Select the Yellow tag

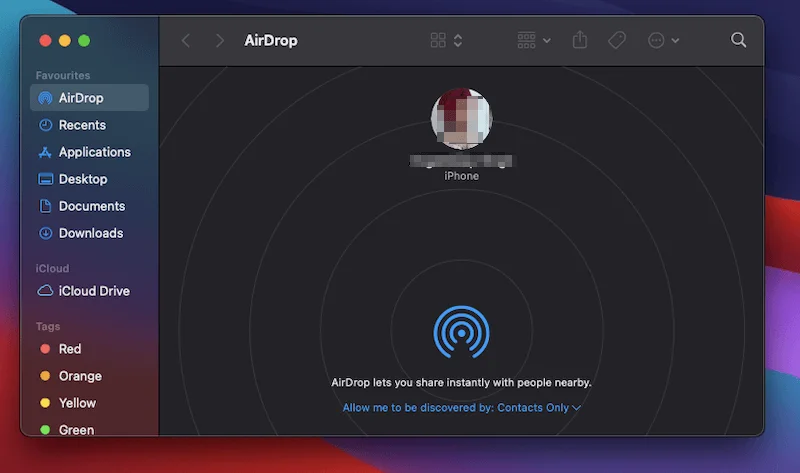coord(77,403)
